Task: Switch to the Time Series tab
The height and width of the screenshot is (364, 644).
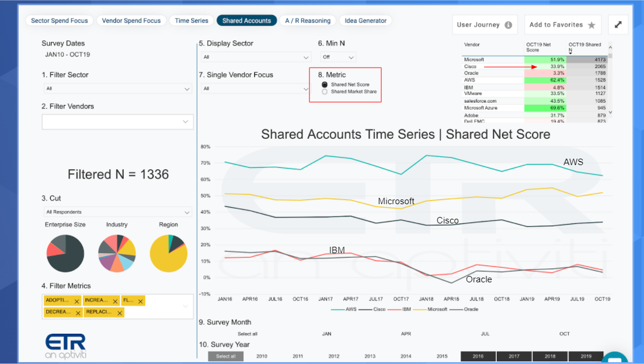Action: [192, 20]
